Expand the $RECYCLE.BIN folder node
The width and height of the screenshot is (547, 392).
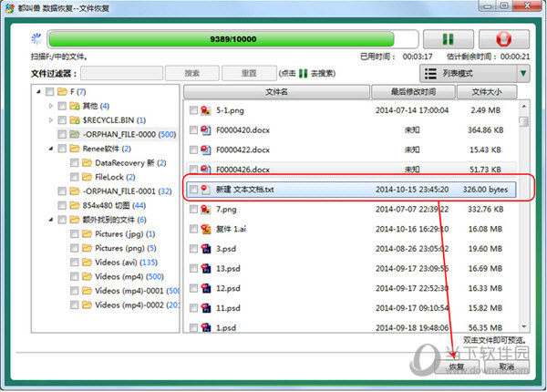[x=50, y=120]
